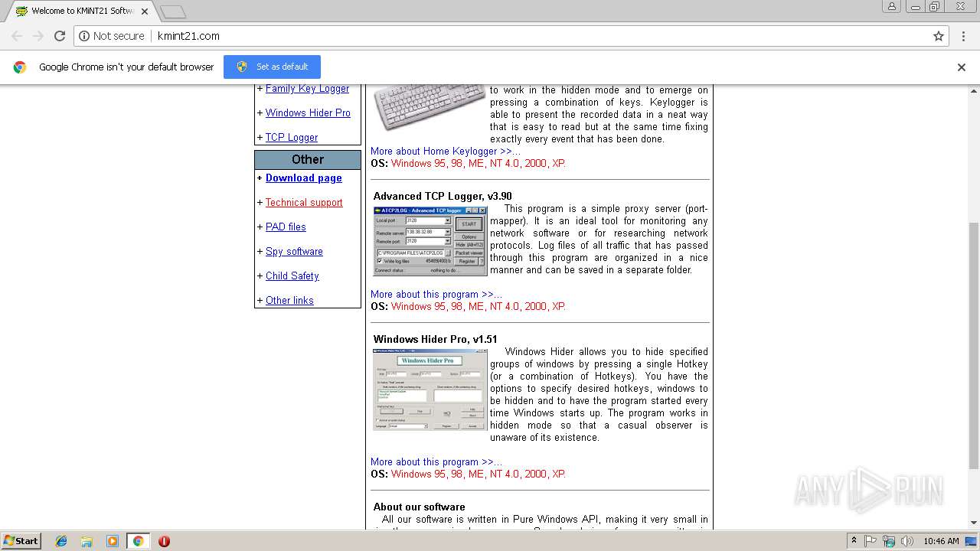The height and width of the screenshot is (551, 980).
Task: Click the 10:46 AM system clock
Action: (x=941, y=541)
